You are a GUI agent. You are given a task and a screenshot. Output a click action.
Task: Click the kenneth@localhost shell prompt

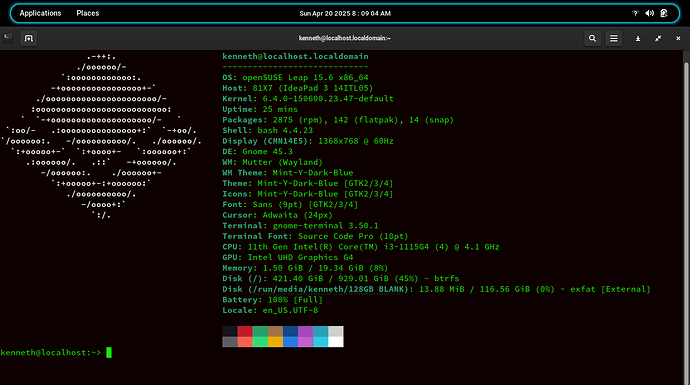(50, 352)
